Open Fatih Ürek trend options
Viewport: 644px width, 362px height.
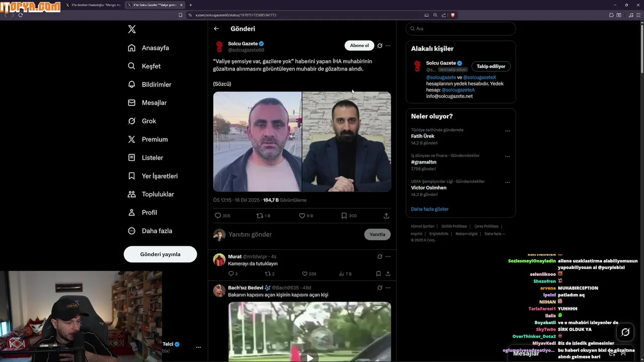tap(507, 131)
